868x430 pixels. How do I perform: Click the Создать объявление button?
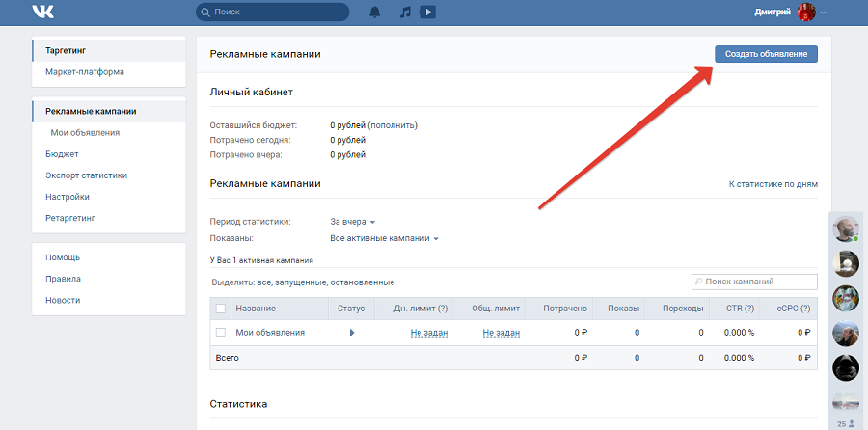pyautogui.click(x=766, y=54)
